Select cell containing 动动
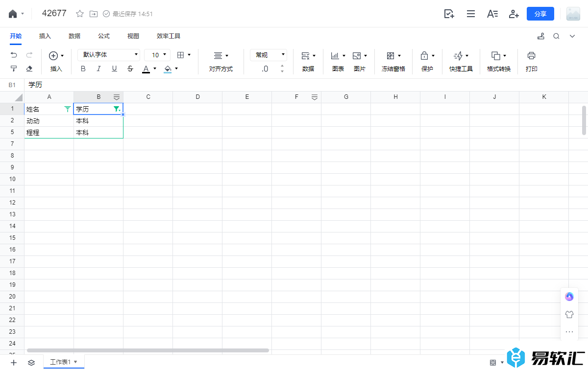 pyautogui.click(x=49, y=121)
